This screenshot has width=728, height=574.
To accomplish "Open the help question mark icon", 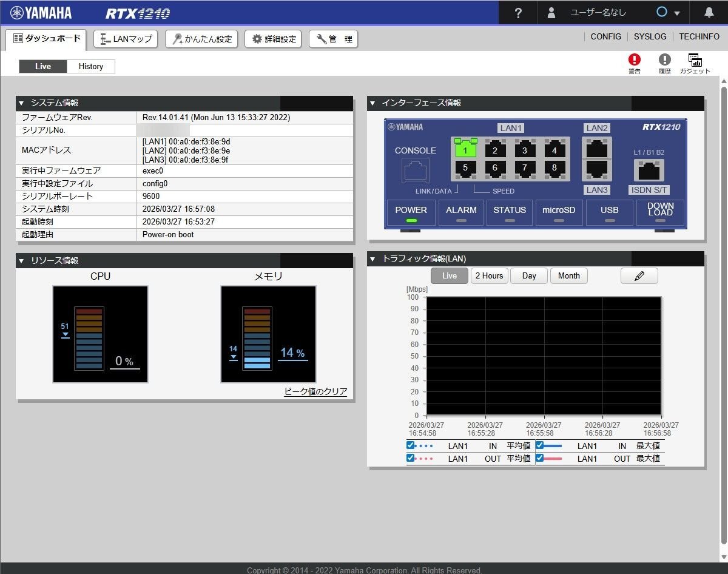I will [517, 13].
